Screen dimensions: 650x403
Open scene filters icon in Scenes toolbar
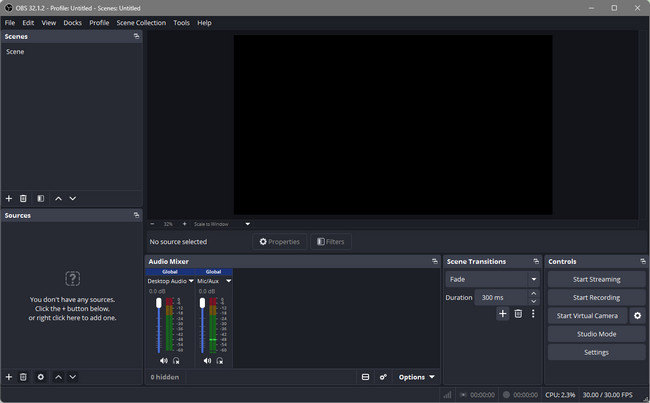tap(41, 199)
